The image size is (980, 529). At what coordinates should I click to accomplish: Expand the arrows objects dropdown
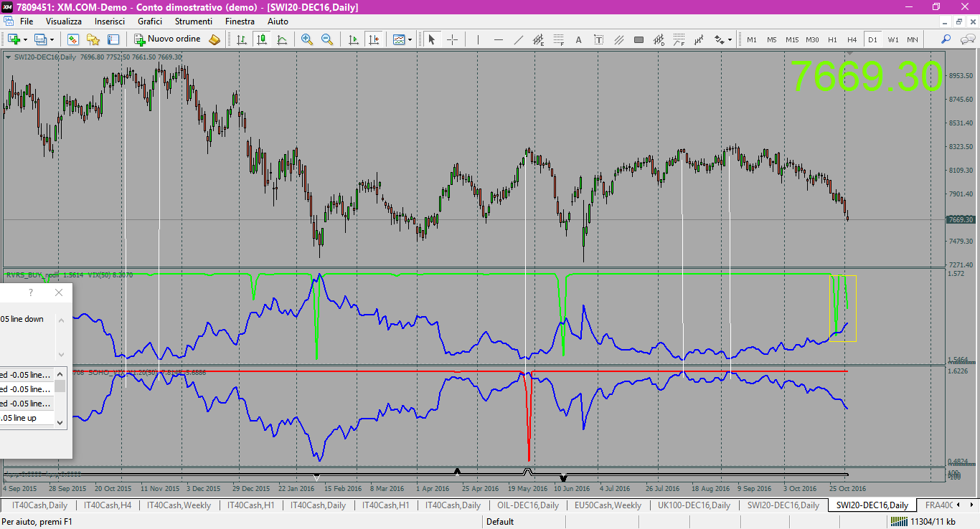tap(730, 39)
